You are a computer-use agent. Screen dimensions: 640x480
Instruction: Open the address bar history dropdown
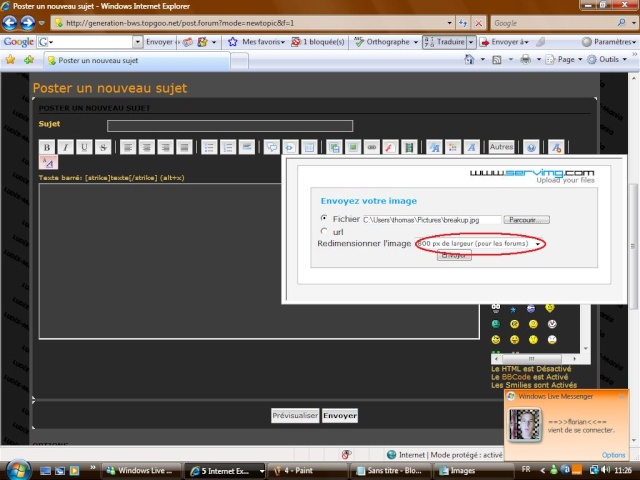pyautogui.click(x=449, y=23)
